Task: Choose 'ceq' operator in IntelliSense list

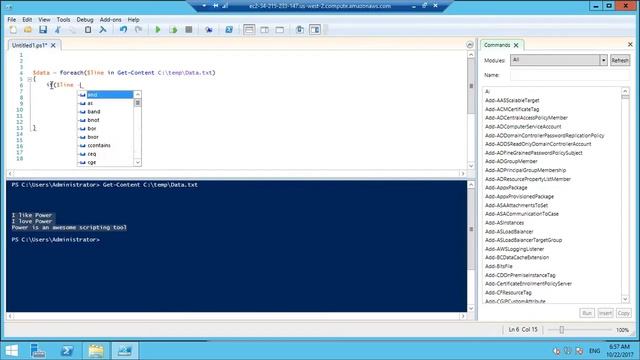Action: (105, 154)
